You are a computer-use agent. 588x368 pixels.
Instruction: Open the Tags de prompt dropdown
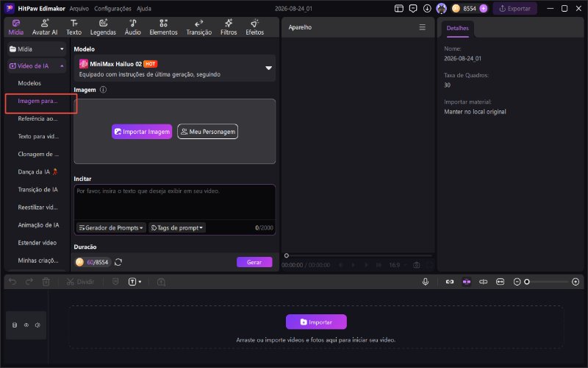pyautogui.click(x=177, y=228)
